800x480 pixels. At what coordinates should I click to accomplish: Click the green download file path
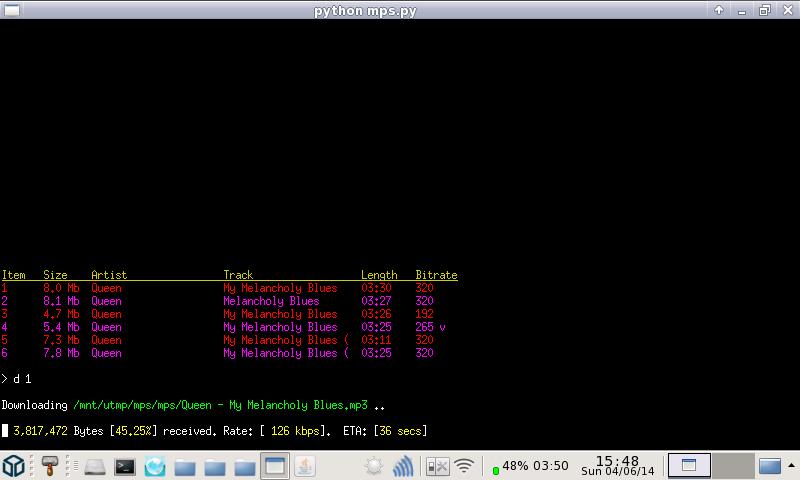click(x=220, y=406)
